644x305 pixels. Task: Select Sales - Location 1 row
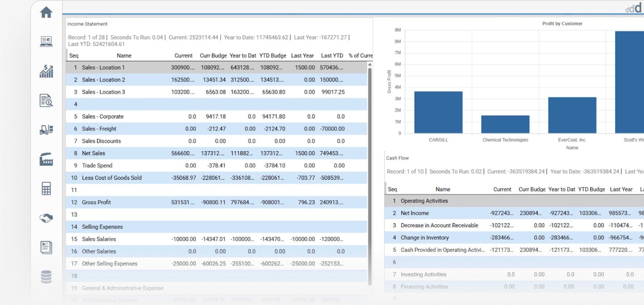pyautogui.click(x=216, y=68)
